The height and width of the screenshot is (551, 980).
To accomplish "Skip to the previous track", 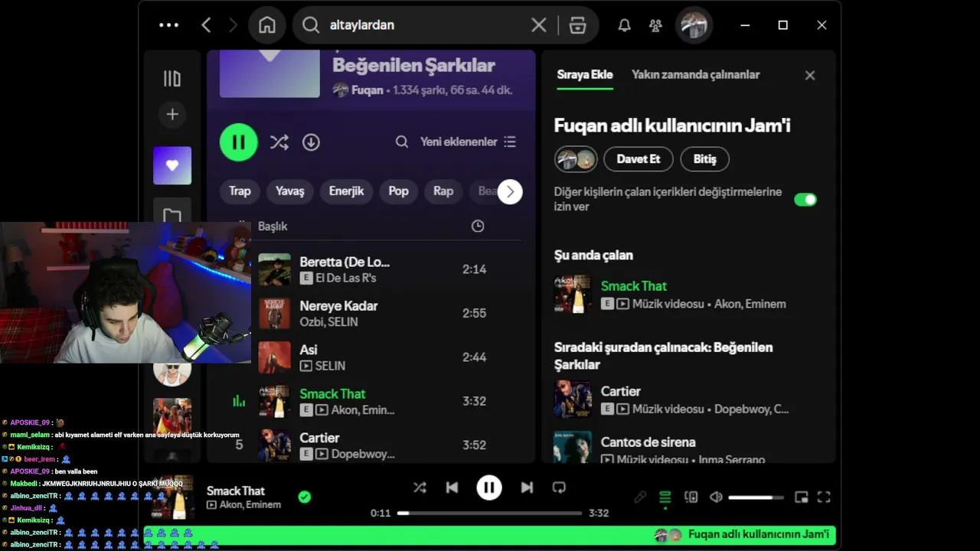I will point(452,487).
